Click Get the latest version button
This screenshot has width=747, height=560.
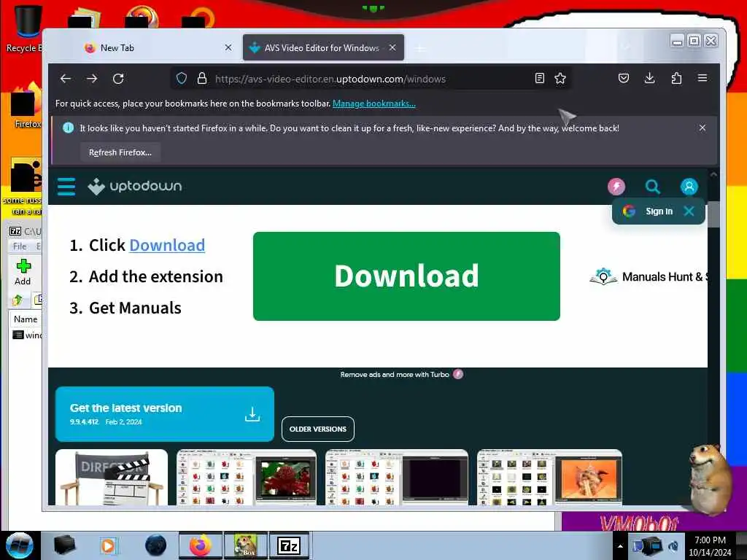165,414
